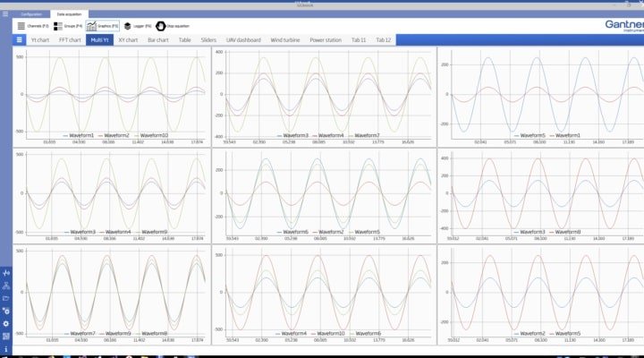Click the chart plotting Waveform1, Waveform2, Waveform10

pos(112,97)
